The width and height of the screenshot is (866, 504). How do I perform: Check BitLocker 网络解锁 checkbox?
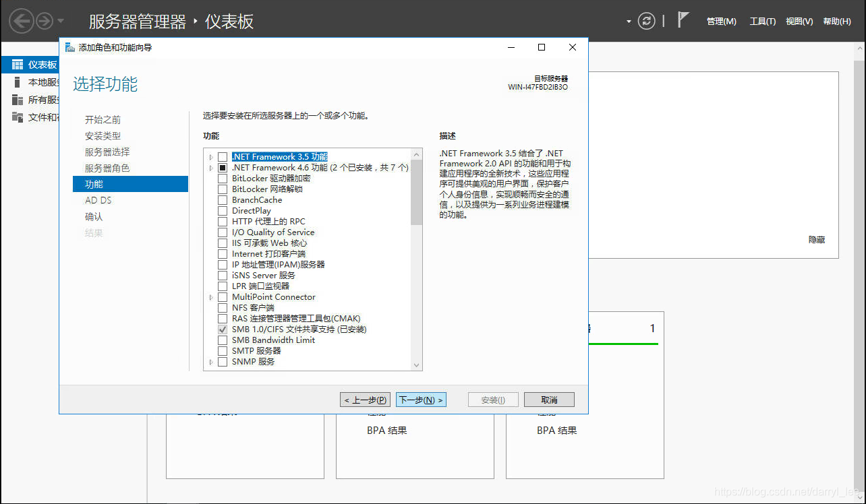pos(223,189)
